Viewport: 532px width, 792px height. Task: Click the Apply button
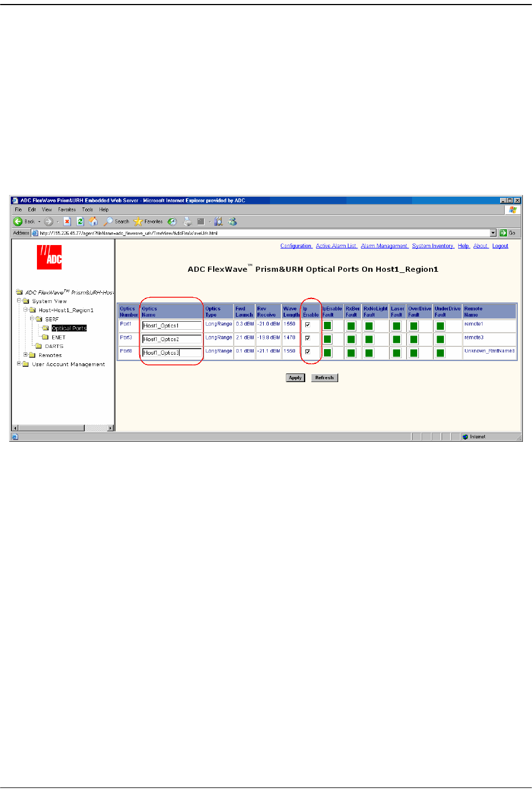pos(296,378)
